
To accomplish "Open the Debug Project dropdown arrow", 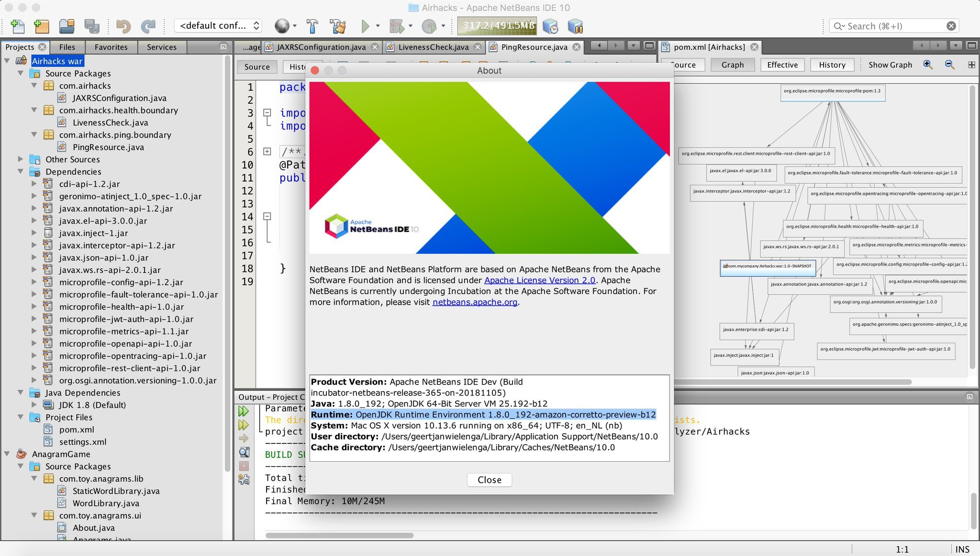I will (411, 26).
